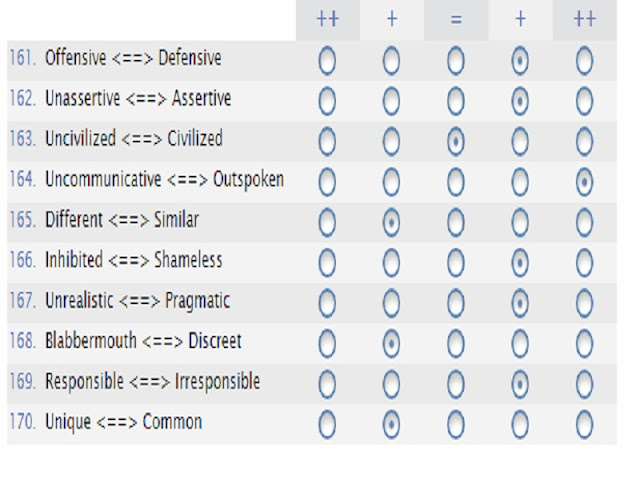Screen dimensions: 640x480
Task: Select slightly Uncivilized on item 163
Action: (x=391, y=141)
